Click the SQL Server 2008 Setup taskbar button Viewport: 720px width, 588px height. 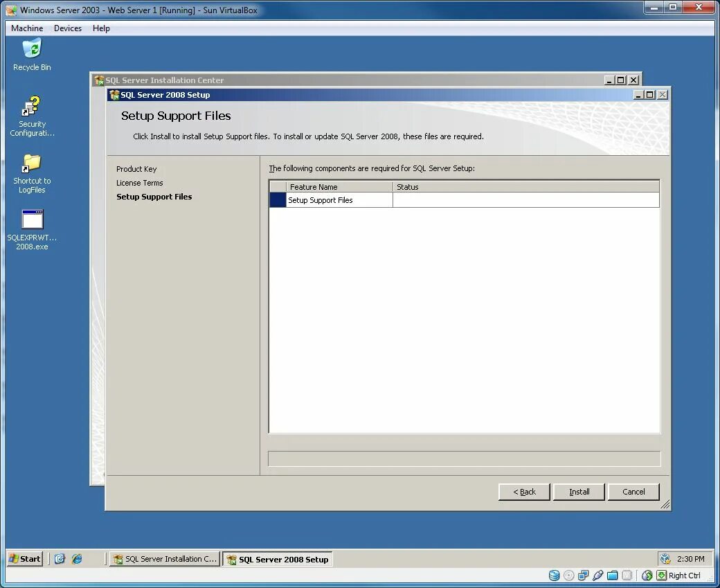[x=278, y=559]
